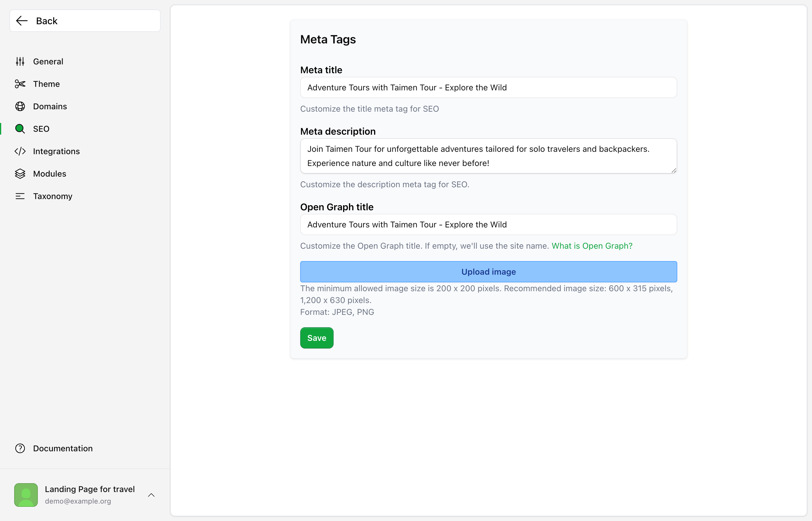Click the back arrow icon
The height and width of the screenshot is (521, 812).
click(x=22, y=21)
